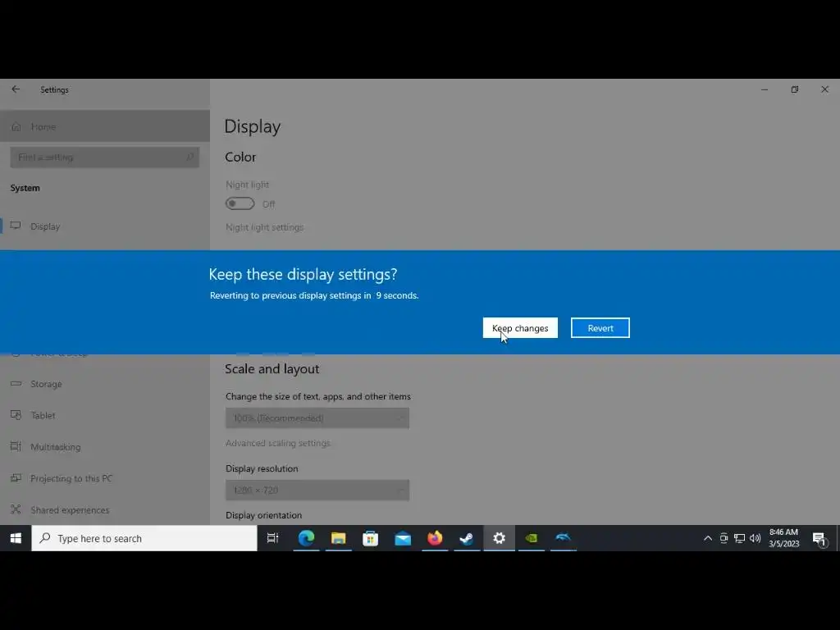
Task: Go back using the Settings back arrow
Action: 16,89
